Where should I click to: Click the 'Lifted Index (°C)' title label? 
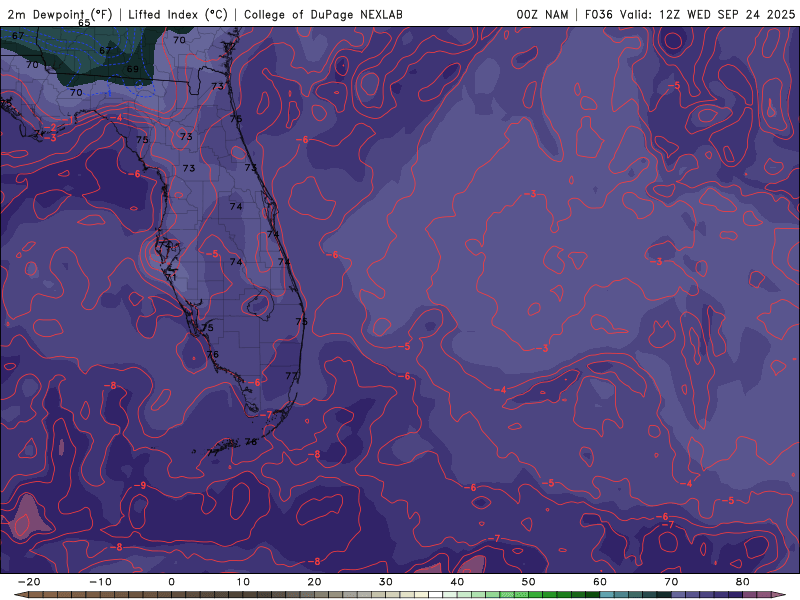coord(178,14)
